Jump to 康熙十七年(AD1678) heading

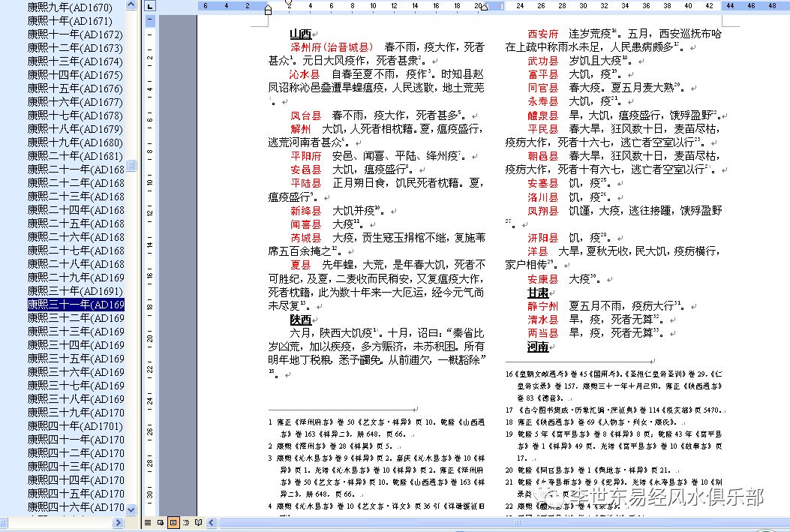(74, 116)
